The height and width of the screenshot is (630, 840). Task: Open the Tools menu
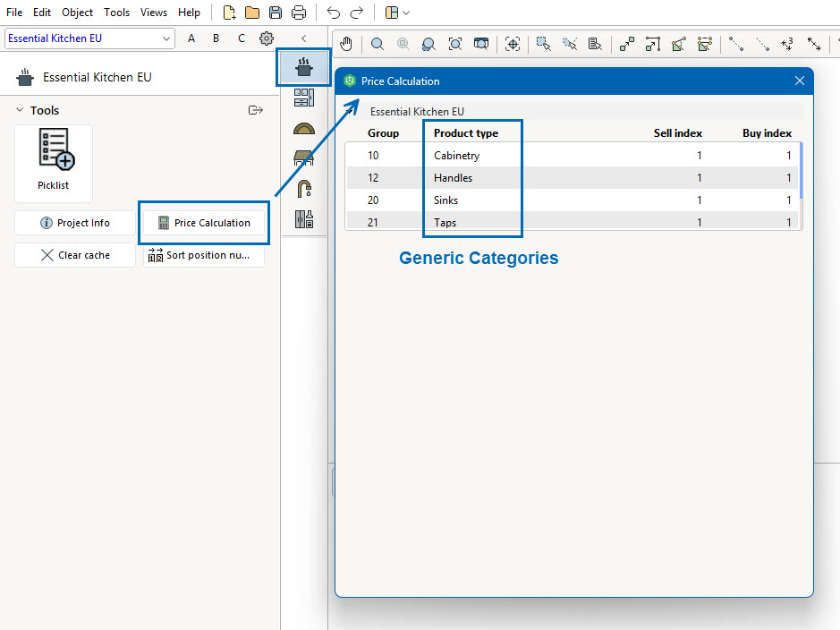click(x=117, y=13)
